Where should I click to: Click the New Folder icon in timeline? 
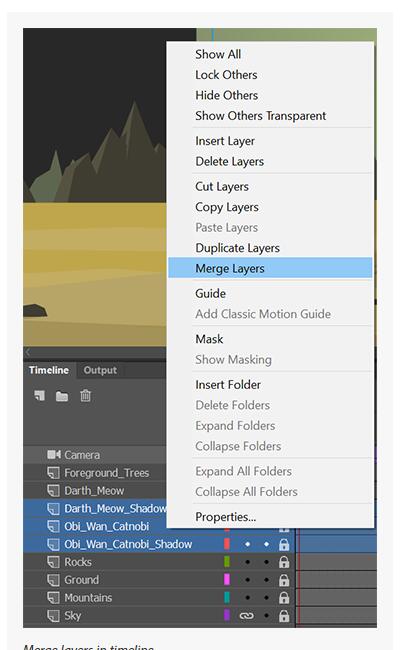tap(62, 396)
